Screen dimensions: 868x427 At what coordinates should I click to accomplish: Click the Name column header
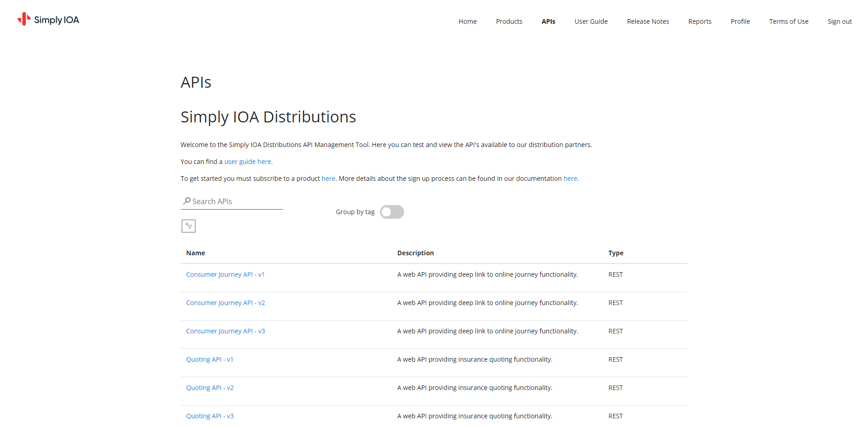coord(195,253)
